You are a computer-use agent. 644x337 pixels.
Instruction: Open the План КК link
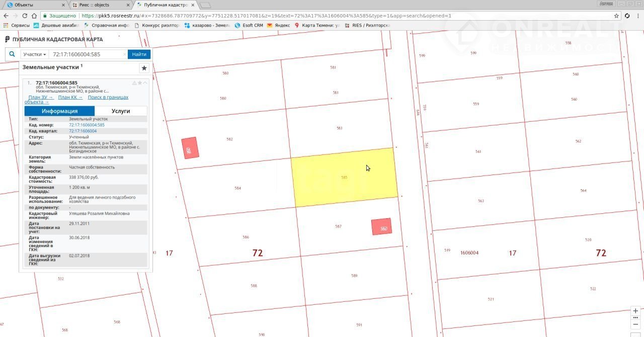point(70,97)
